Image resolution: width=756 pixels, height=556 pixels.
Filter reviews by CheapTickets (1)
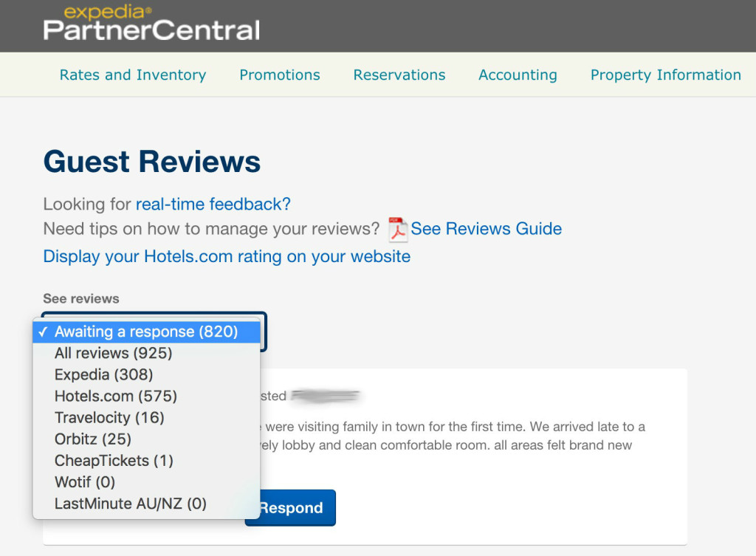pos(147,461)
